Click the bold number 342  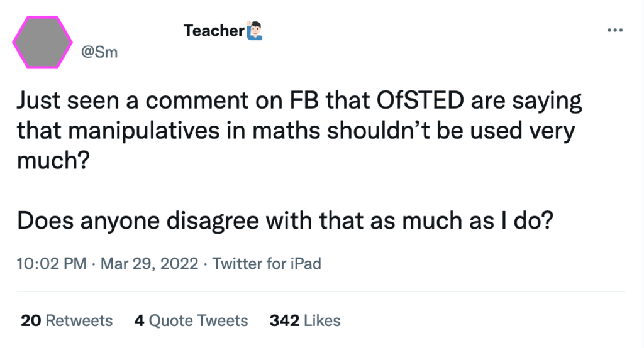pos(284,320)
